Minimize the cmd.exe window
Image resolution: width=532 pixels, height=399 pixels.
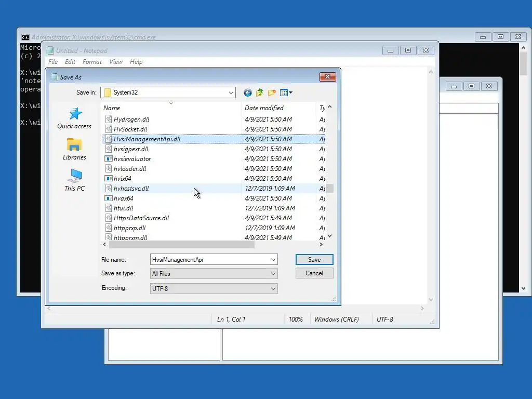click(x=483, y=37)
